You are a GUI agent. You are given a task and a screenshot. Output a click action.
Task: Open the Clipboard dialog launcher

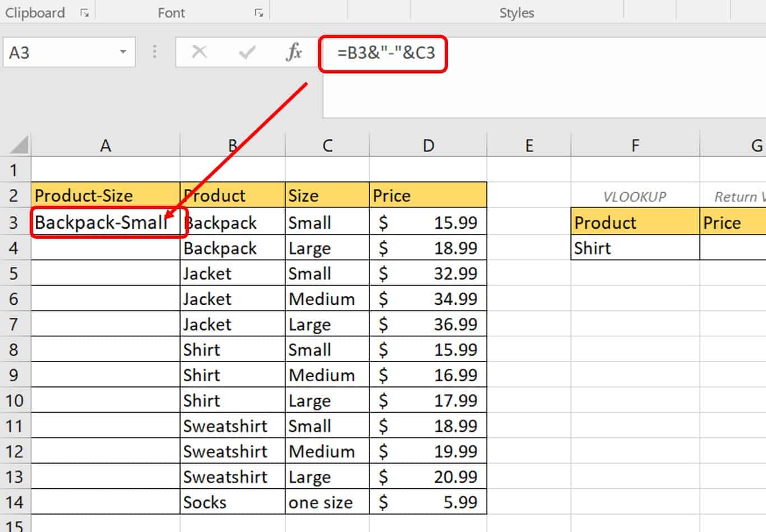point(85,12)
